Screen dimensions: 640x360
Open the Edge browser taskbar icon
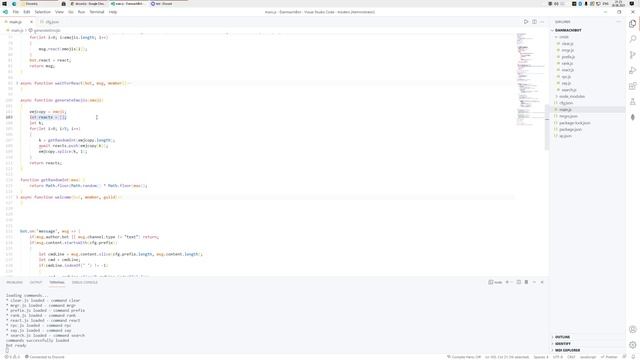point(14,4)
